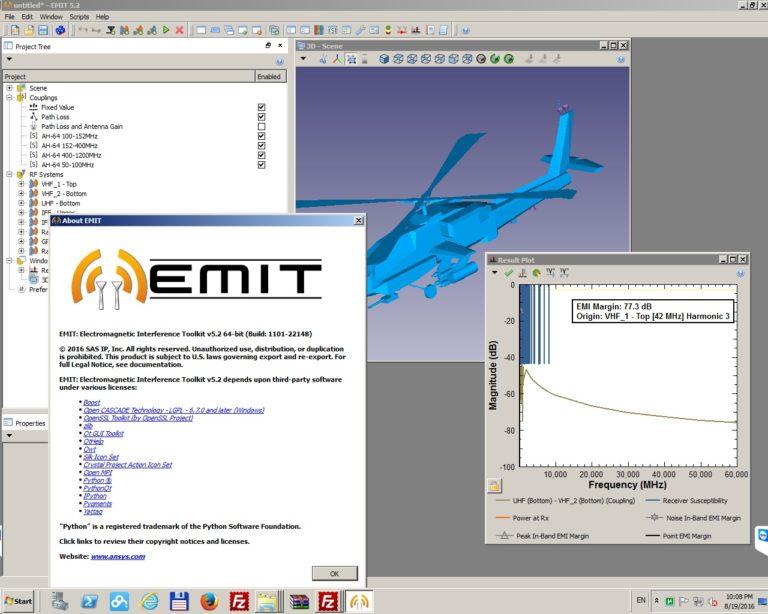Open the Window menu
Viewport: 768px width, 614px height.
point(51,17)
